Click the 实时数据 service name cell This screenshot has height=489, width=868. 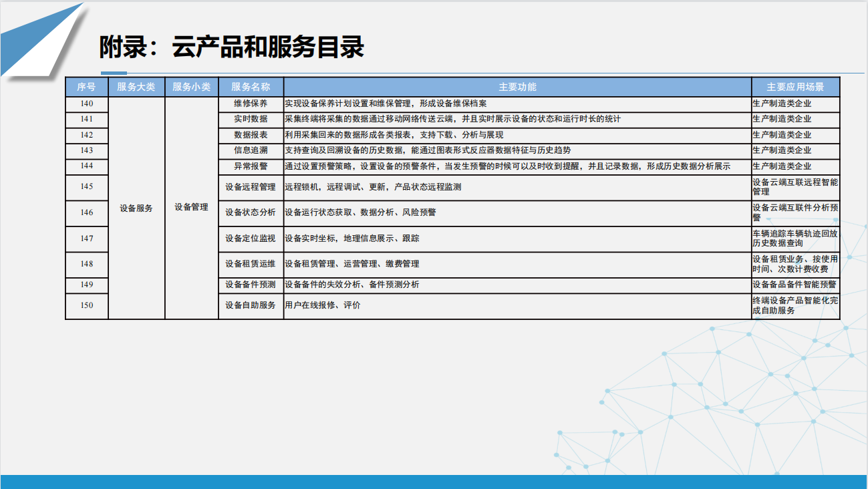point(251,119)
